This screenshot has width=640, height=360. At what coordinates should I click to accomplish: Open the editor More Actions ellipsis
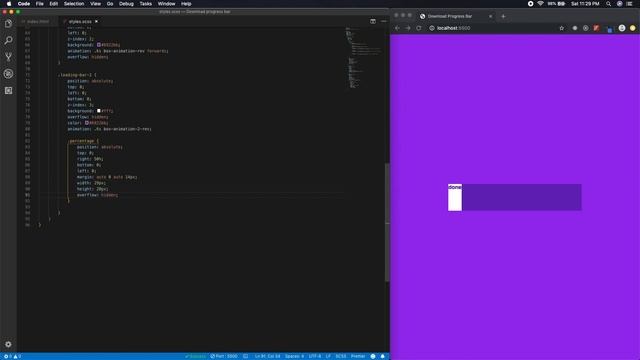click(x=383, y=21)
